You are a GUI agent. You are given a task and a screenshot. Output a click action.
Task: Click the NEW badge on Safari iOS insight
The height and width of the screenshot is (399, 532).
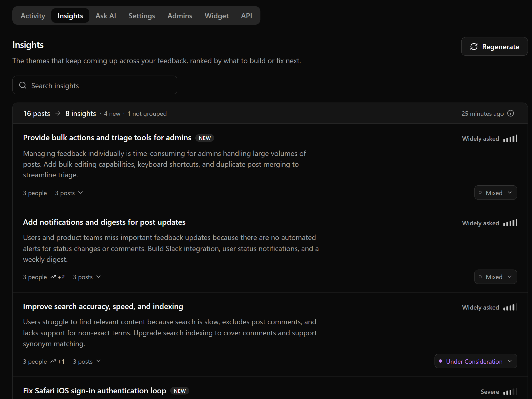[180, 391]
